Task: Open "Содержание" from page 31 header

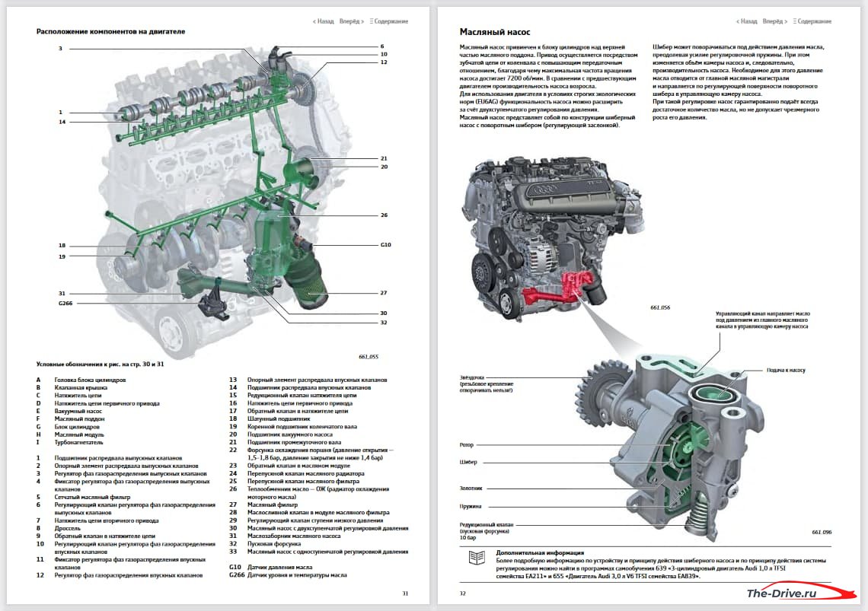Action: pyautogui.click(x=389, y=21)
